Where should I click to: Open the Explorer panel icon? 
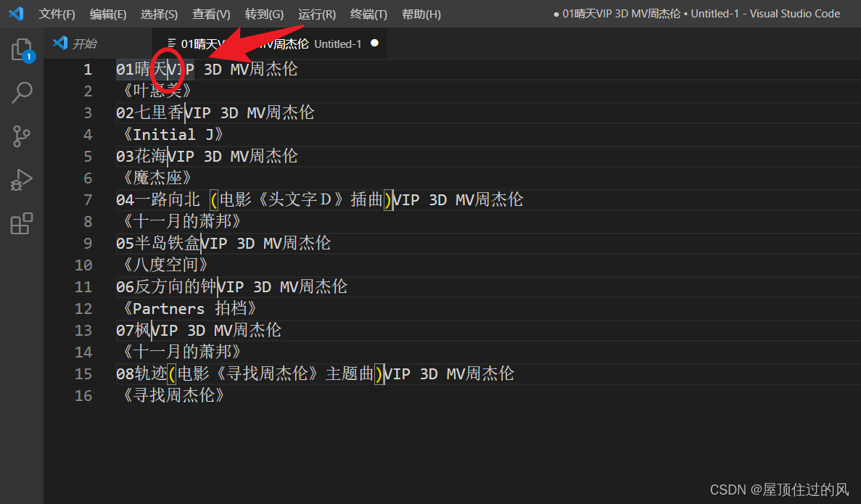coord(22,50)
